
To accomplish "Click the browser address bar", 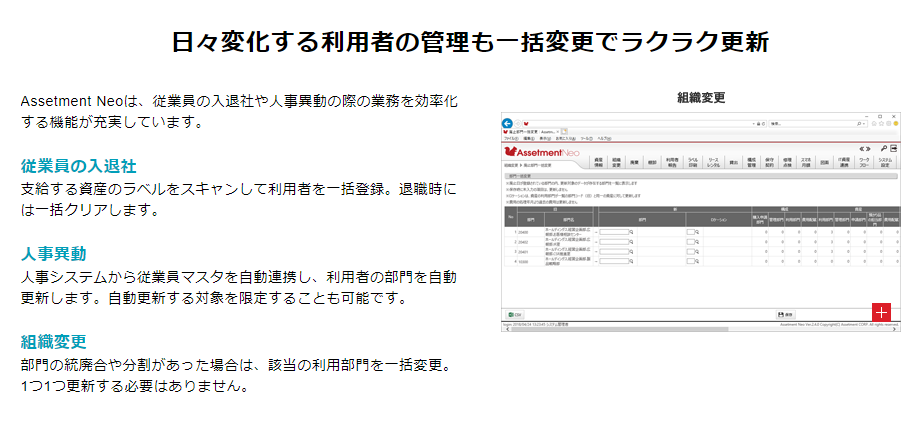I will pos(640,123).
